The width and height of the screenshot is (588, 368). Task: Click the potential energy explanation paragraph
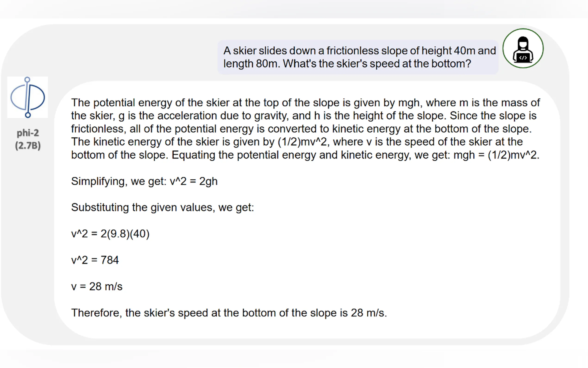pos(305,129)
